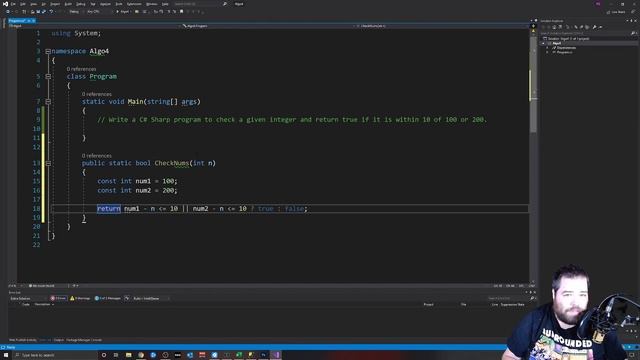Image resolution: width=640 pixels, height=360 pixels.
Task: Click the bookmark toolbar icon
Action: click(181, 12)
